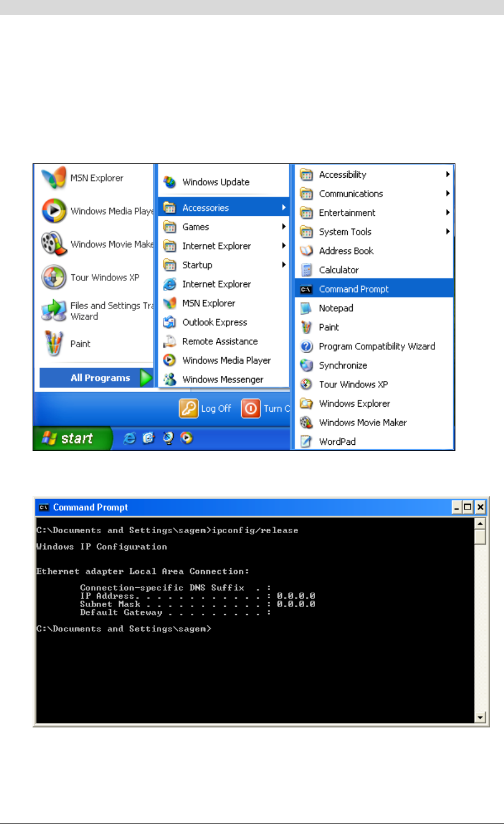Click the IP Address value 0.0.0.0

(x=296, y=596)
